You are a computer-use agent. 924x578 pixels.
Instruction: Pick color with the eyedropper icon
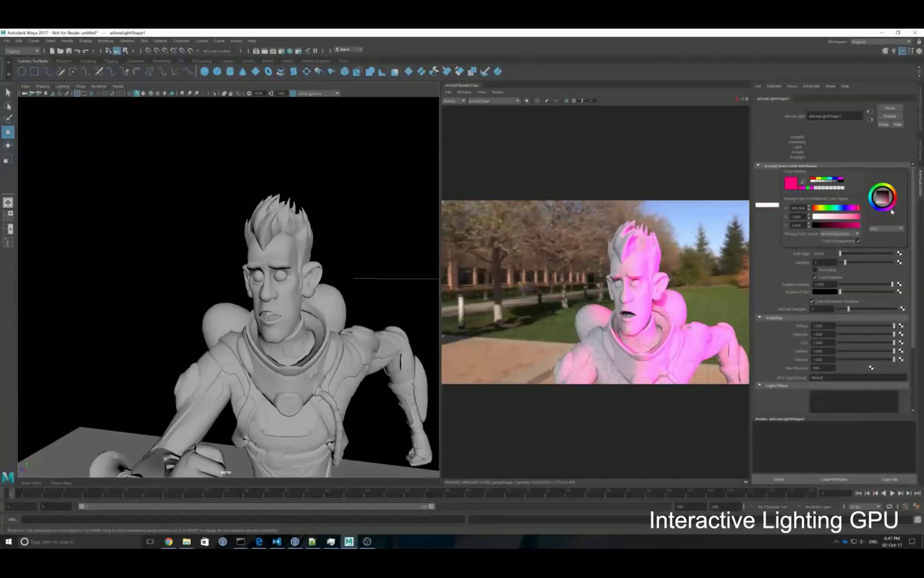(802, 182)
